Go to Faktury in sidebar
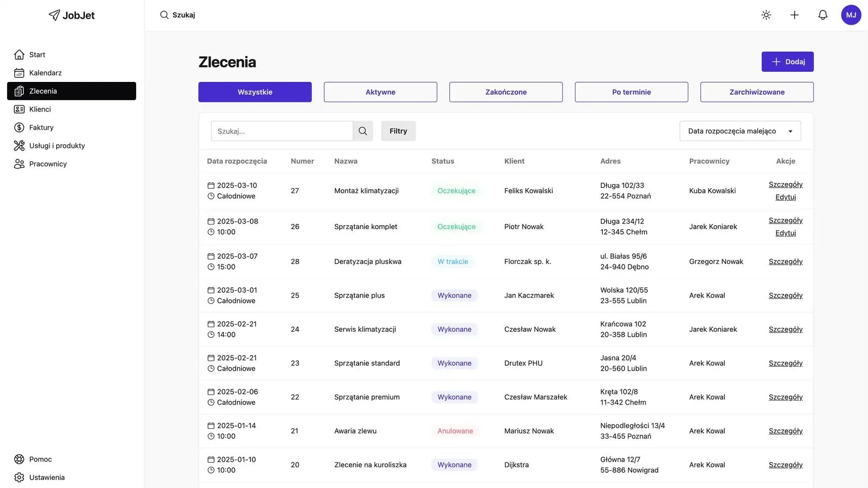 coord(41,127)
